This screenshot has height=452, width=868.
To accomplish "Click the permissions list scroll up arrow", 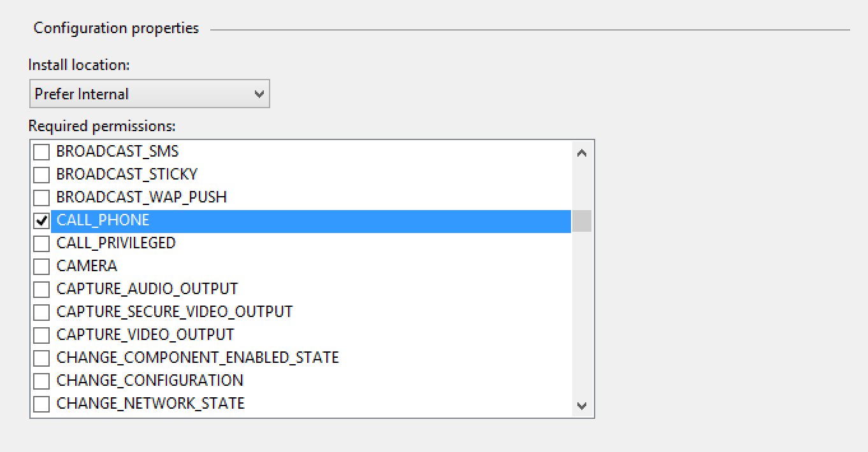I will pos(581,153).
